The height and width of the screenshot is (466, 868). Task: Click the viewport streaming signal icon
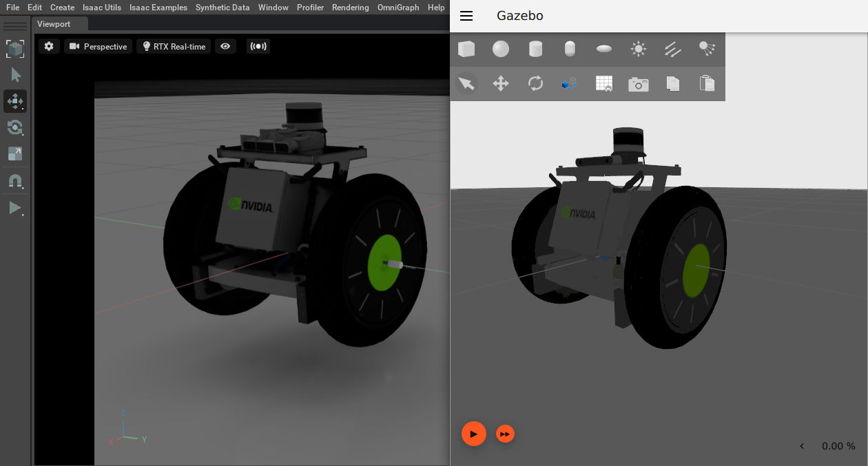[x=258, y=46]
